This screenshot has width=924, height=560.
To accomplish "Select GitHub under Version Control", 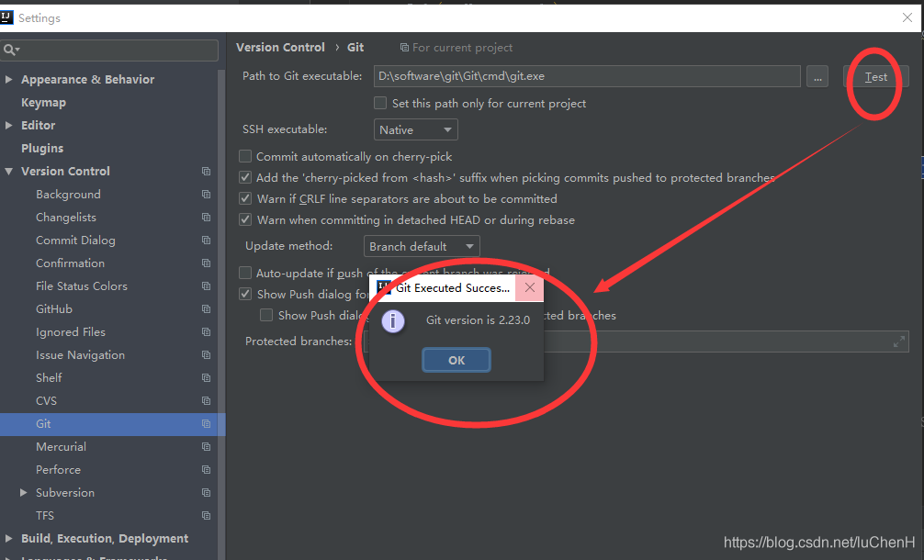I will tap(54, 309).
